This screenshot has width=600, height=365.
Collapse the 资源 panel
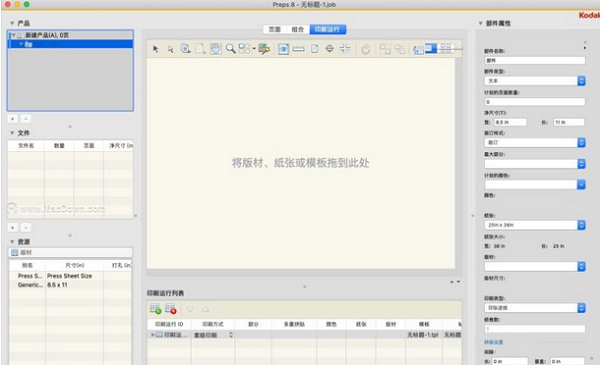12,242
